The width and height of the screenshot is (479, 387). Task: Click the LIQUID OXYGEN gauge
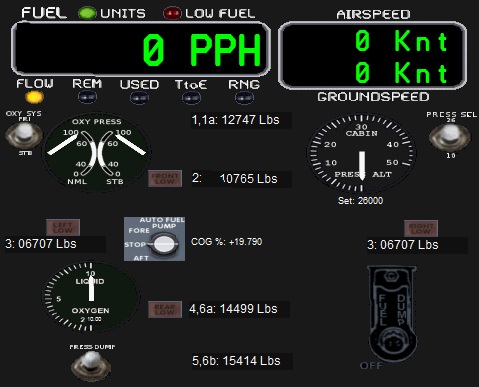[91, 297]
